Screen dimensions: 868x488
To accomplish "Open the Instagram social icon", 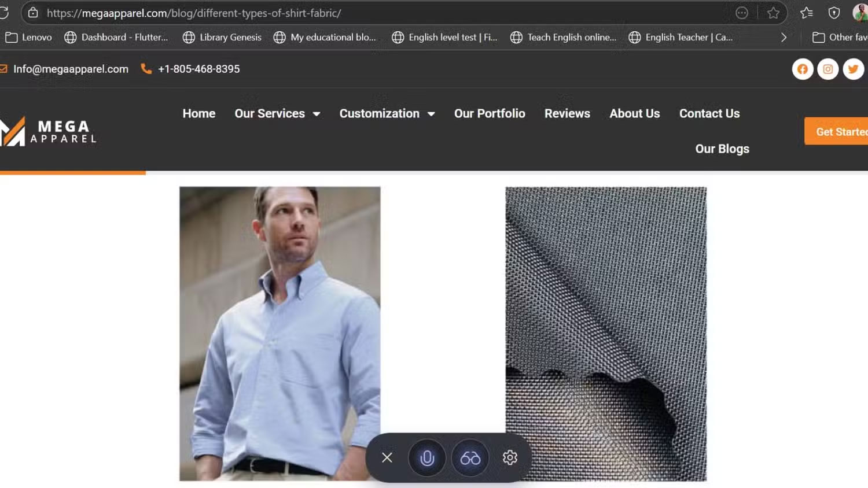I will click(827, 69).
